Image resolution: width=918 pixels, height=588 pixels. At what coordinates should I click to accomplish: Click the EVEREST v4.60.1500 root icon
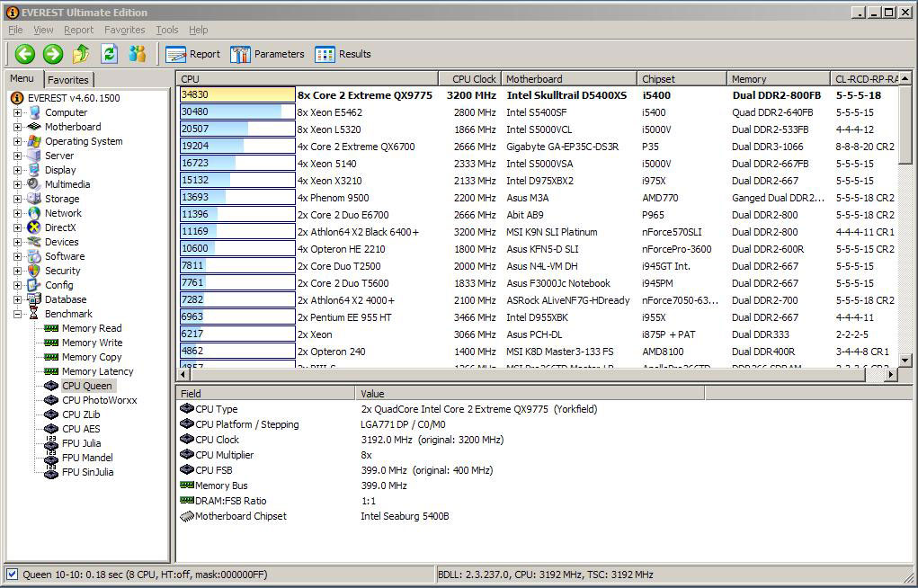click(x=18, y=98)
